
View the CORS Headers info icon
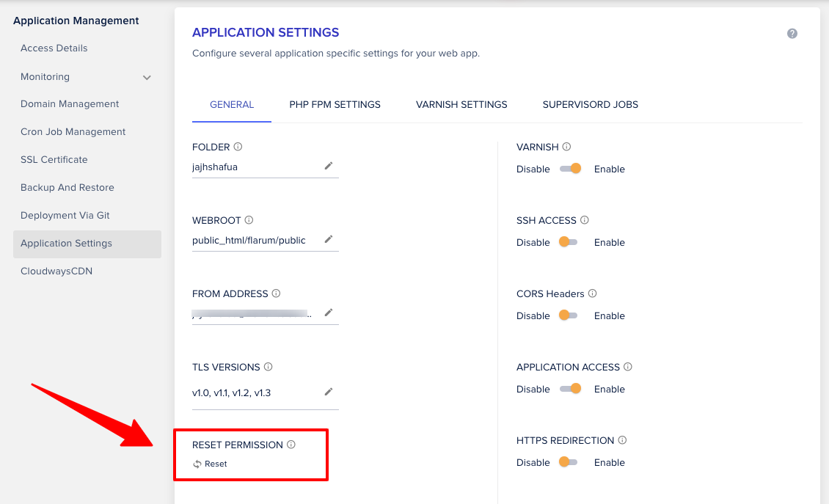tap(591, 293)
